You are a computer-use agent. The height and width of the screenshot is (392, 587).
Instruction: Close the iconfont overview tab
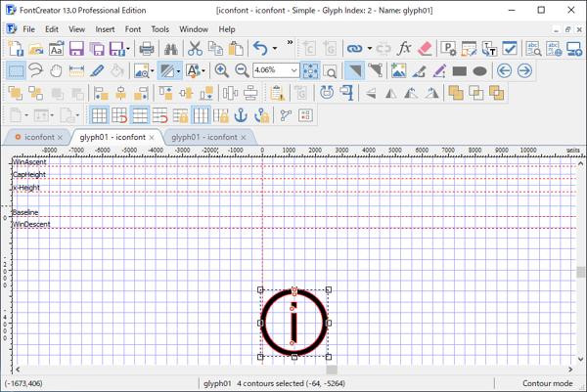[60, 138]
